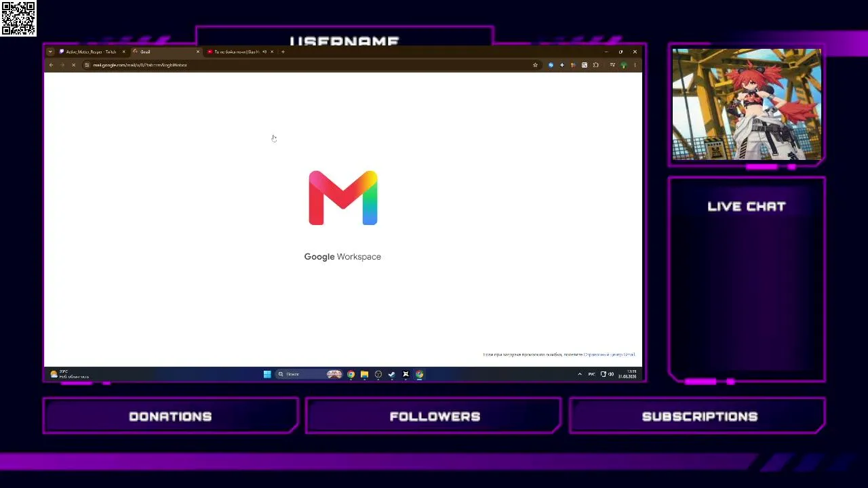Image resolution: width=868 pixels, height=488 pixels.
Task: Open the blue circular extension icon
Action: pos(551,65)
